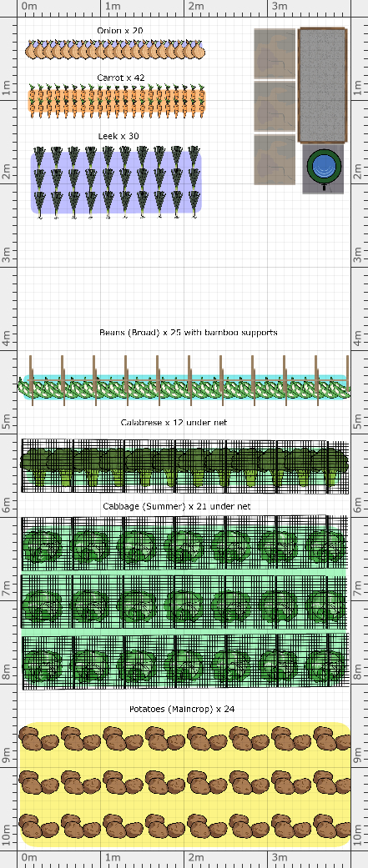
Task: Select the middle row of netted Summer Cabbage
Action: [184, 602]
